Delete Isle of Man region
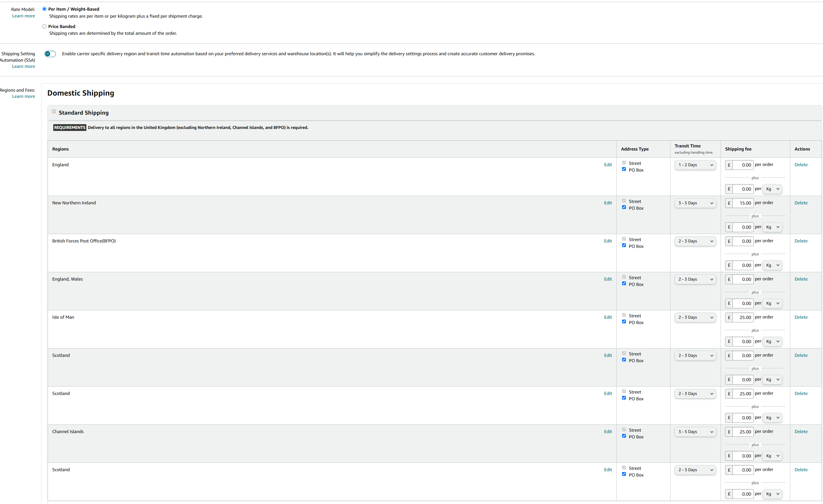 [801, 317]
